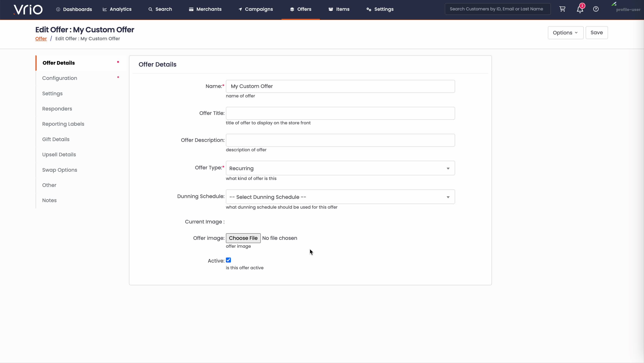The image size is (644, 363).
Task: Click the 'No file chosen' text
Action: point(280,238)
